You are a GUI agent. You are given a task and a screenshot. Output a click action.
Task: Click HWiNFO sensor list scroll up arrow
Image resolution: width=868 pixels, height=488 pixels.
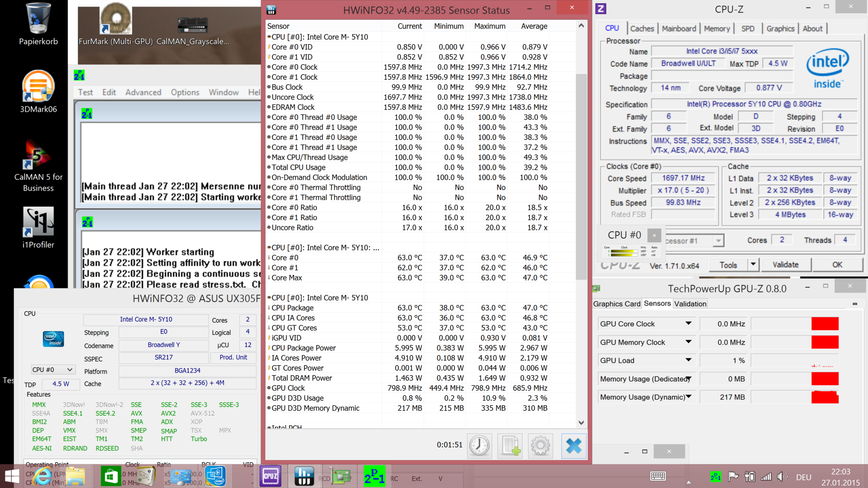coord(581,26)
